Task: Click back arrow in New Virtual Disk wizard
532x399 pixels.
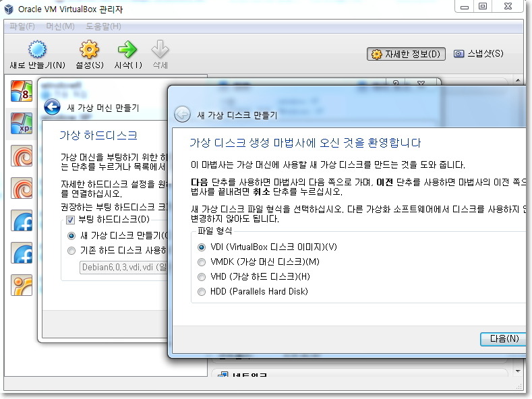Action: (x=183, y=115)
